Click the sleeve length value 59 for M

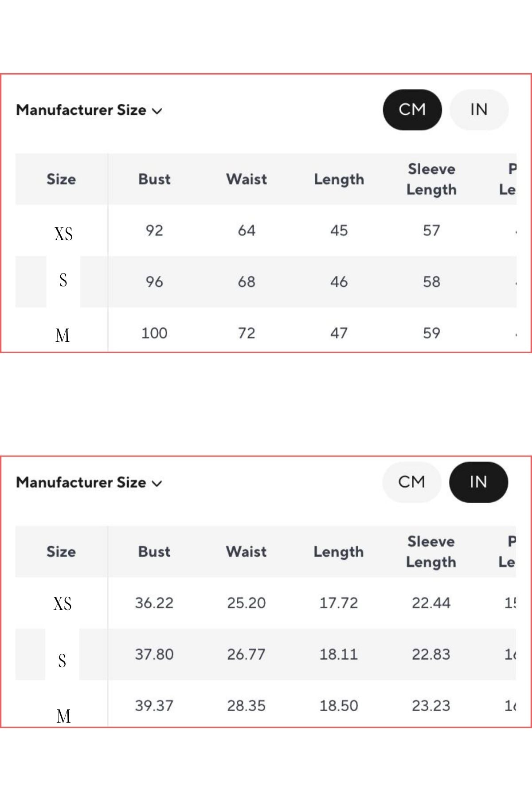point(431,333)
